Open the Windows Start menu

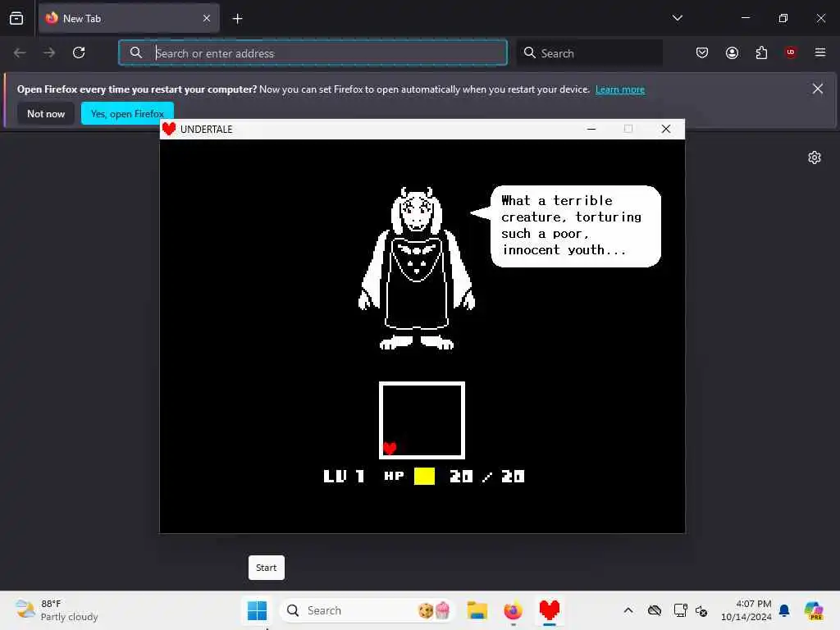pyautogui.click(x=257, y=610)
